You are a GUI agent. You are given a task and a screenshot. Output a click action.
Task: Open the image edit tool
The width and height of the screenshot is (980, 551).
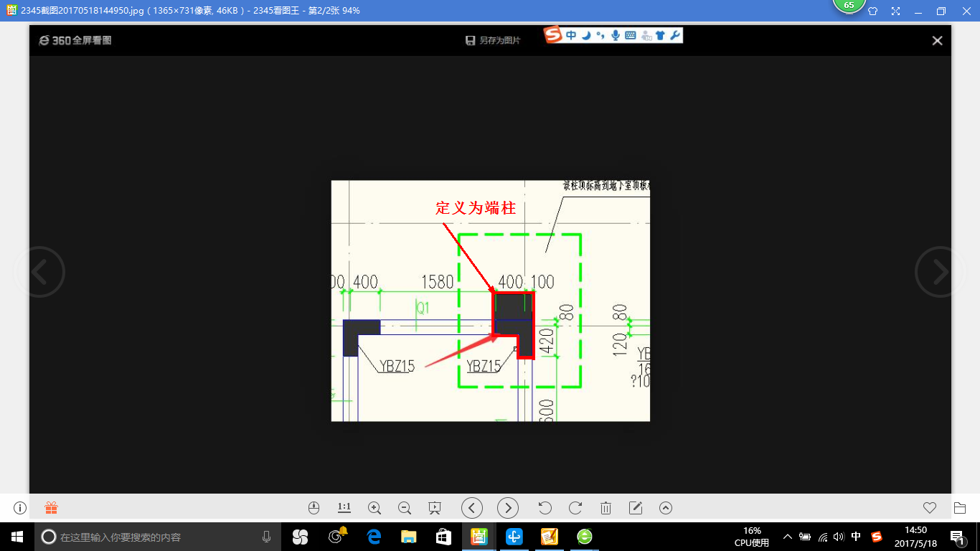point(636,508)
